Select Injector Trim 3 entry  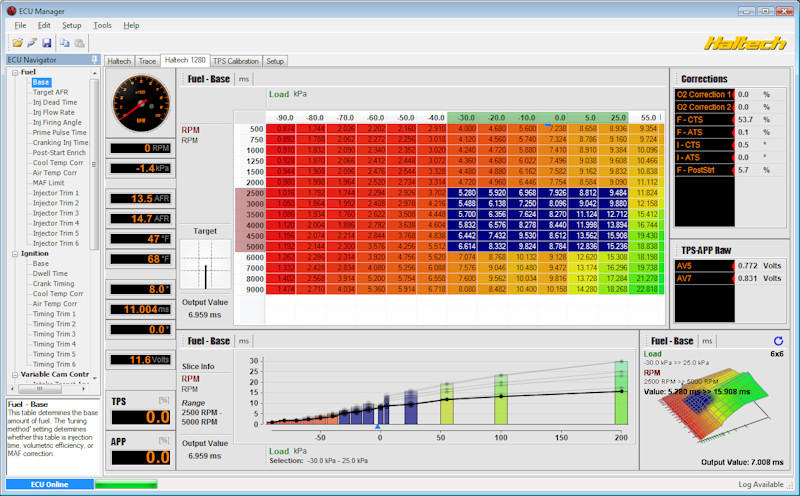click(x=56, y=213)
